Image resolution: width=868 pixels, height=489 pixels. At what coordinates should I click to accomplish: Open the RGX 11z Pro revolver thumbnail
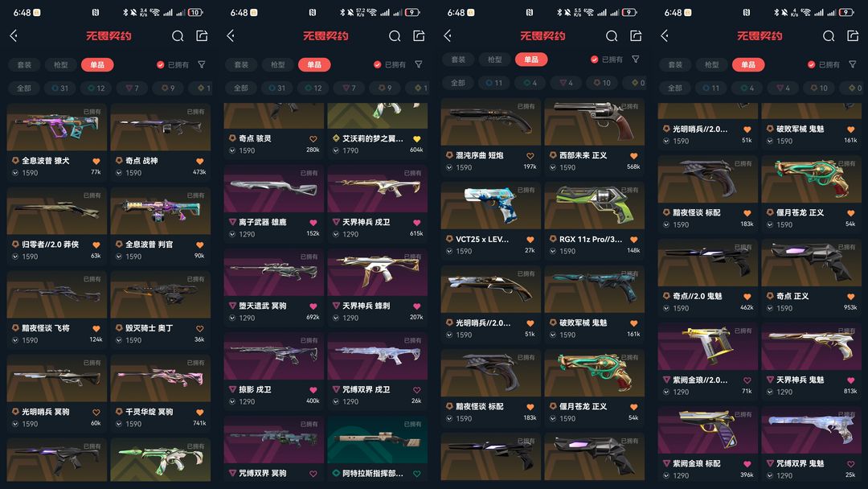click(x=594, y=205)
